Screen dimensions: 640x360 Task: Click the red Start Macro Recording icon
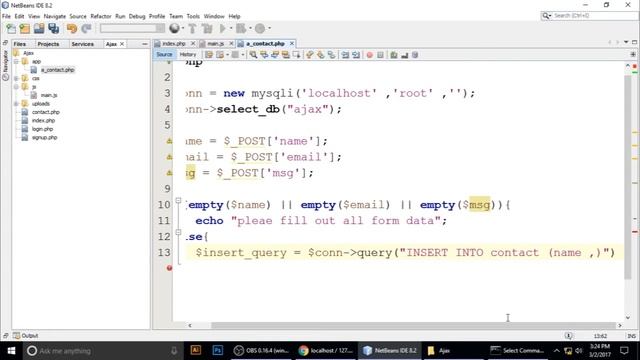[x=369, y=55]
